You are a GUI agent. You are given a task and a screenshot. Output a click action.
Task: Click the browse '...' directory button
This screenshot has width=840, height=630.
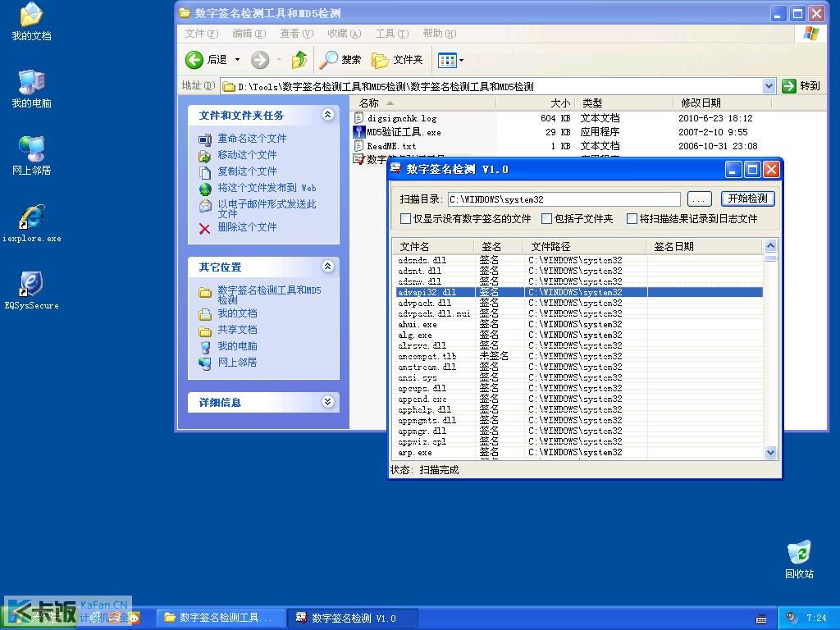tap(699, 199)
